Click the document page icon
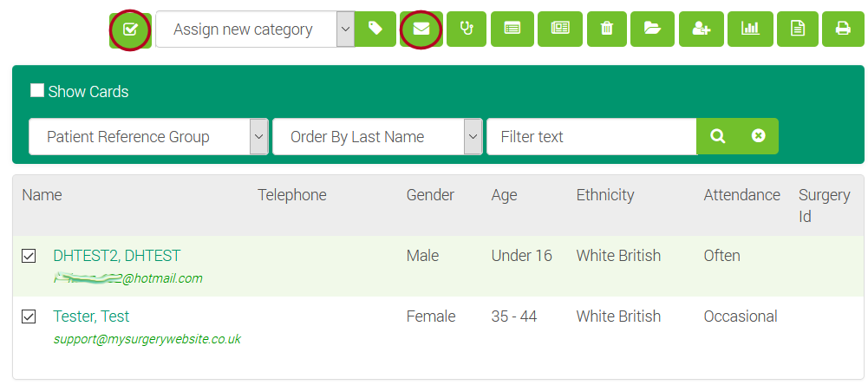Image resolution: width=868 pixels, height=385 pixels. coord(797,29)
